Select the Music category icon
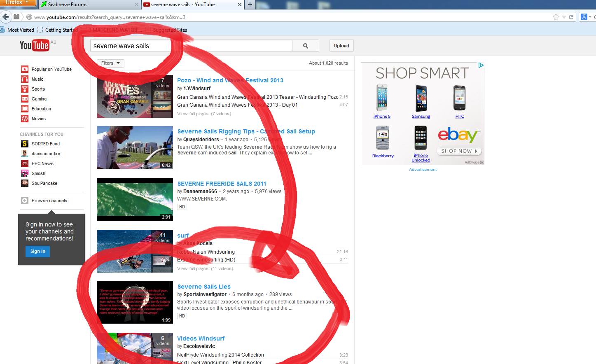This screenshot has width=596, height=364. [x=25, y=79]
